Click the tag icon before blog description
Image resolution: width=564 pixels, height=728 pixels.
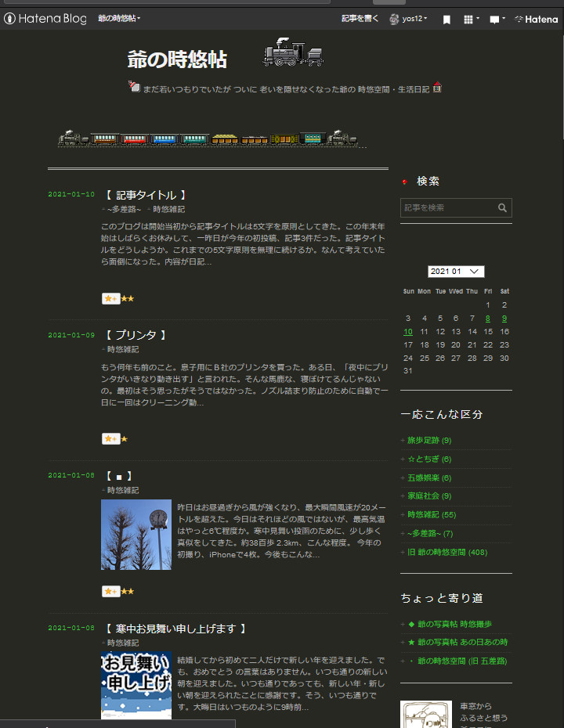134,86
